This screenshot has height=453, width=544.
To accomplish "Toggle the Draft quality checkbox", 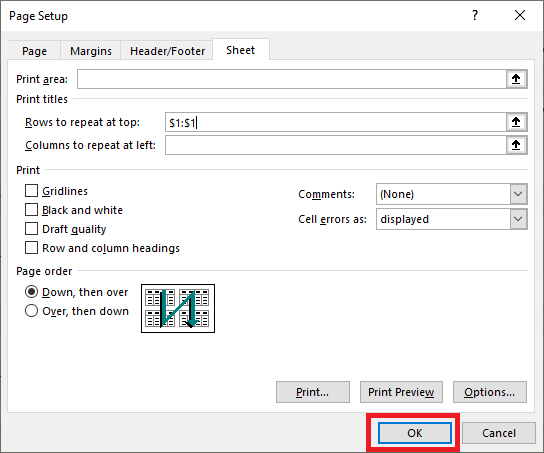I will pos(31,229).
